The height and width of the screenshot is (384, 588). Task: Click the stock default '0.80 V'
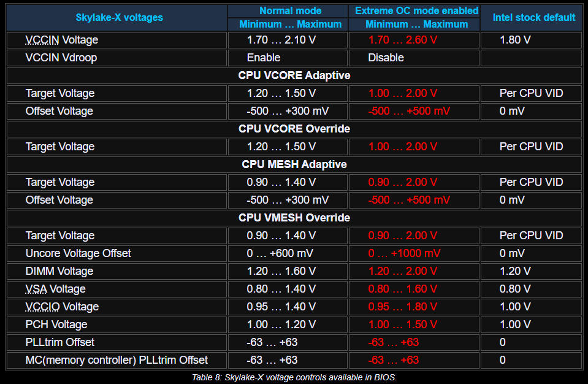click(x=515, y=289)
